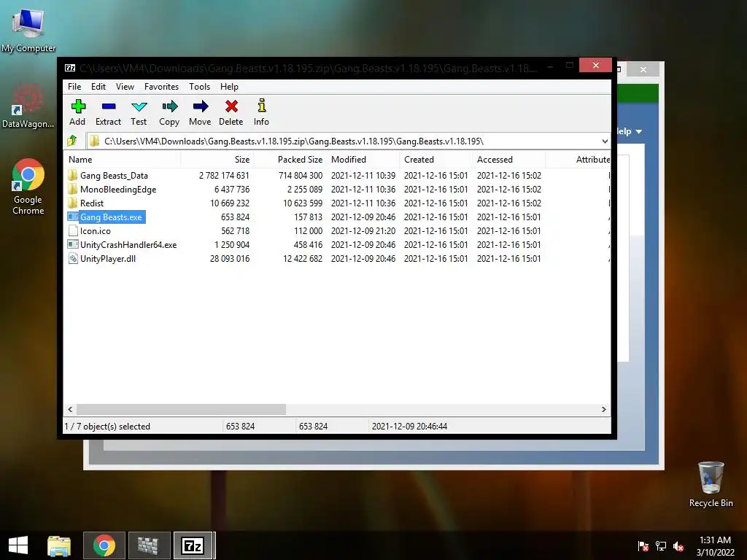Select the MonoBleedingEdge folder icon

pos(72,189)
